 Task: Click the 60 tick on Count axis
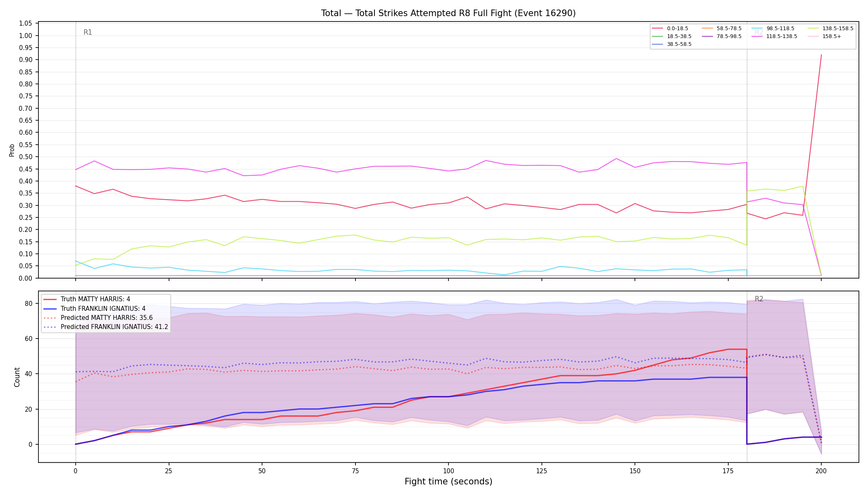click(x=29, y=339)
